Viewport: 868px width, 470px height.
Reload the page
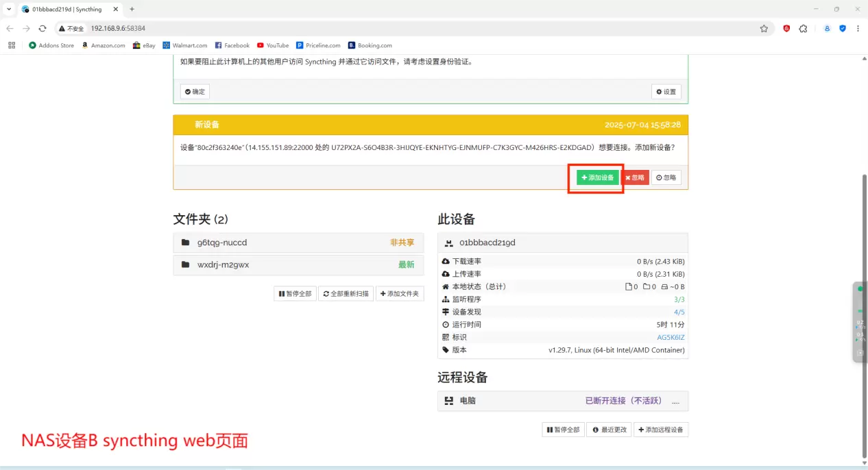click(43, 29)
